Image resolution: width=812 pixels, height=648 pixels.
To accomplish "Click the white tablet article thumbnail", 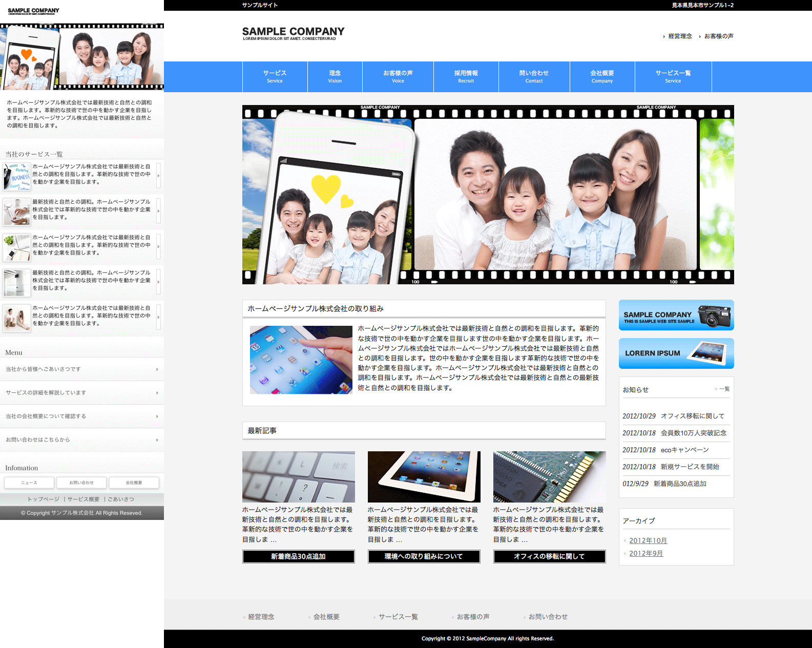I will 424,477.
